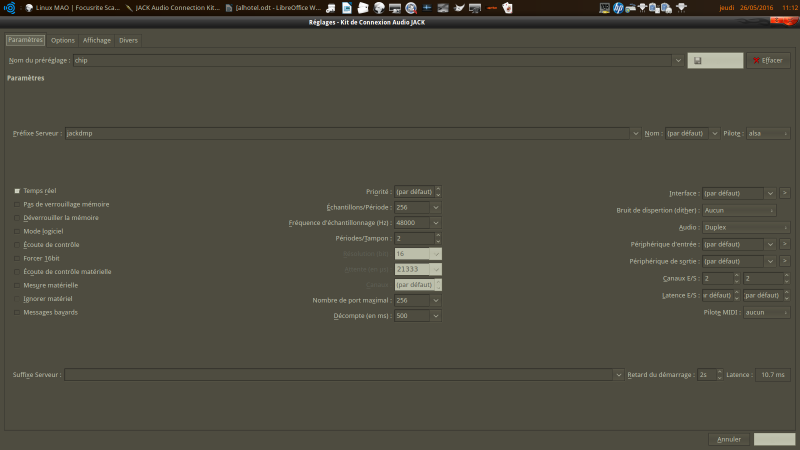This screenshot has height=450, width=800.
Task: Launch the document writer launcher icon
Action: [x=347, y=8]
